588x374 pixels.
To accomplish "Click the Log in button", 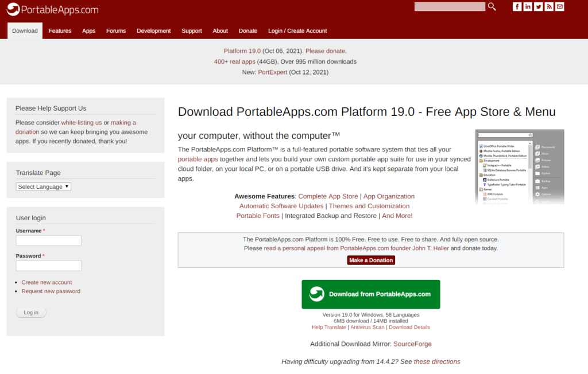I will 31,313.
